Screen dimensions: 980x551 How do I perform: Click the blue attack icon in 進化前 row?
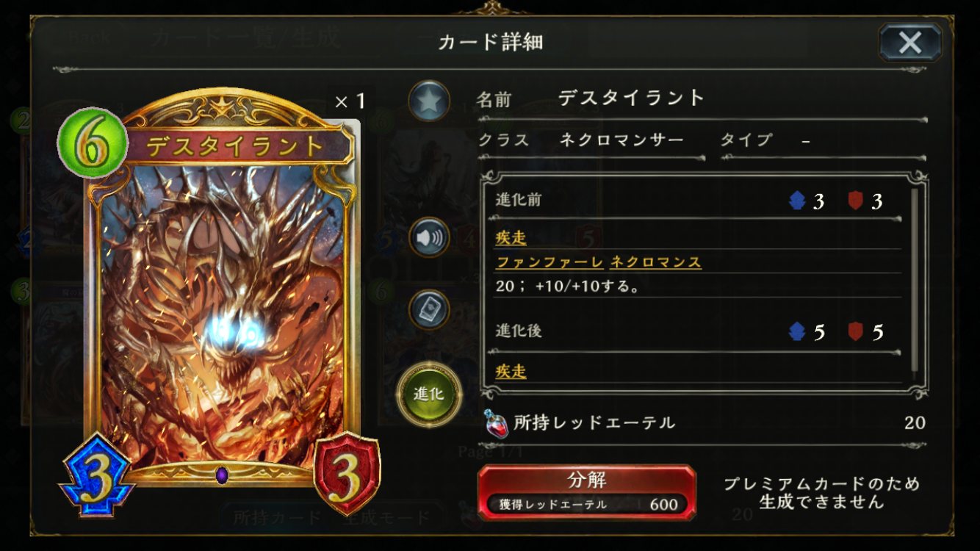[797, 201]
